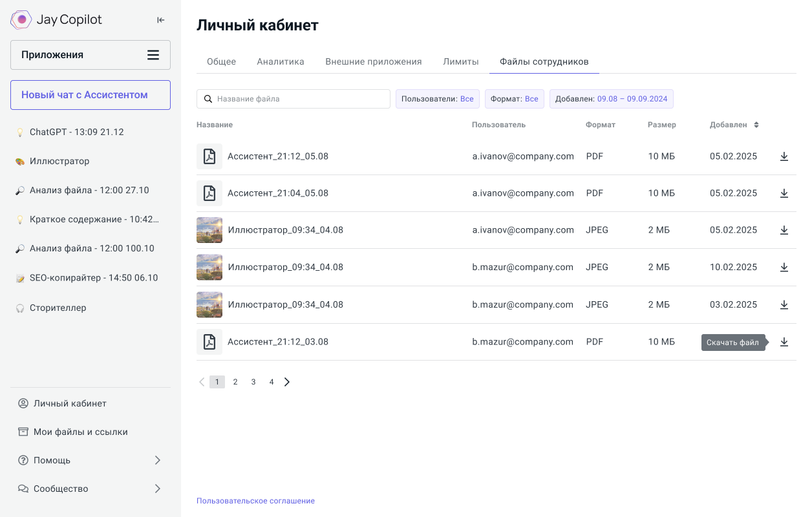Expand the Сообщество submenu
Screen dimensions: 812x517
pos(157,489)
